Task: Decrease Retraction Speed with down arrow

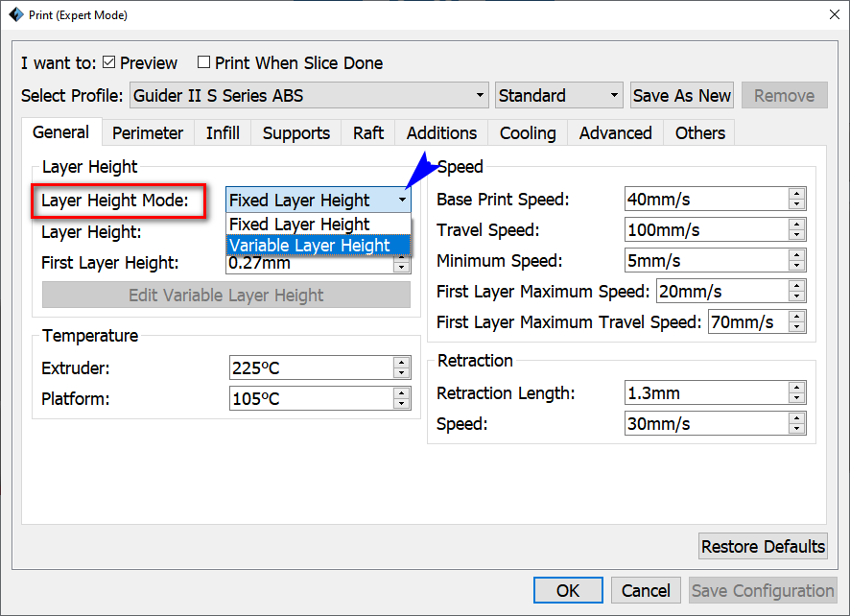Action: point(796,429)
